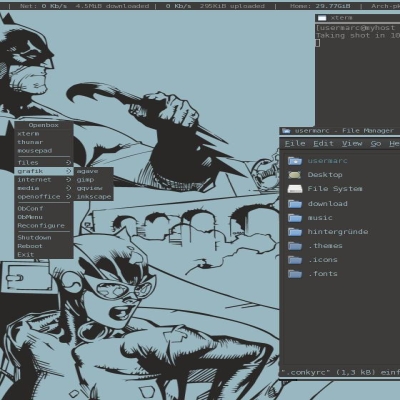Select the hintergründe folder label
Viewport: 400px width, 400px height.
pyautogui.click(x=338, y=231)
